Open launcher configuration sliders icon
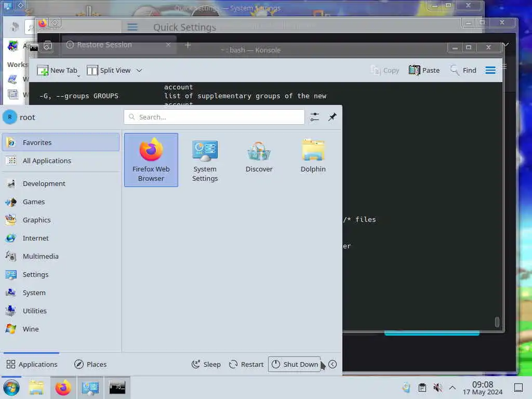The width and height of the screenshot is (532, 399). pyautogui.click(x=314, y=117)
